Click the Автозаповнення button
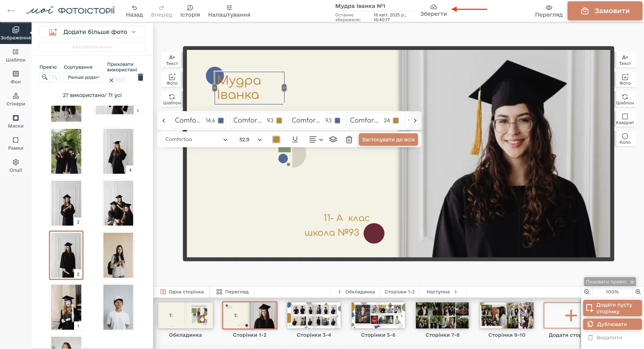This screenshot has height=349, width=644. point(92,47)
